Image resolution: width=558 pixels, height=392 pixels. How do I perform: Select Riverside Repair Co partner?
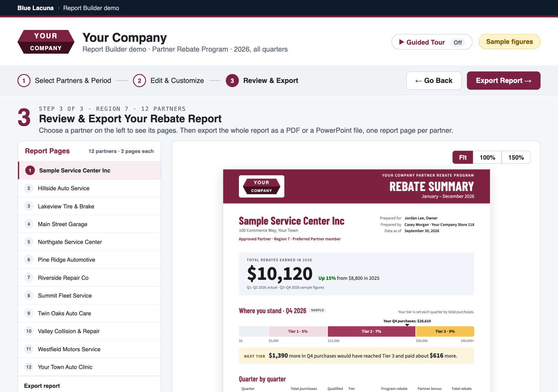click(90, 278)
